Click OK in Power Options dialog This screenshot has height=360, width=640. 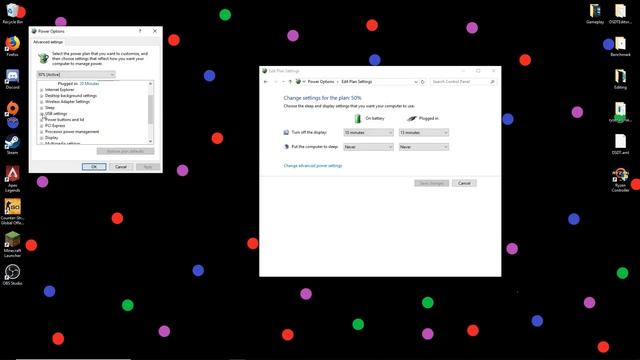click(x=94, y=167)
